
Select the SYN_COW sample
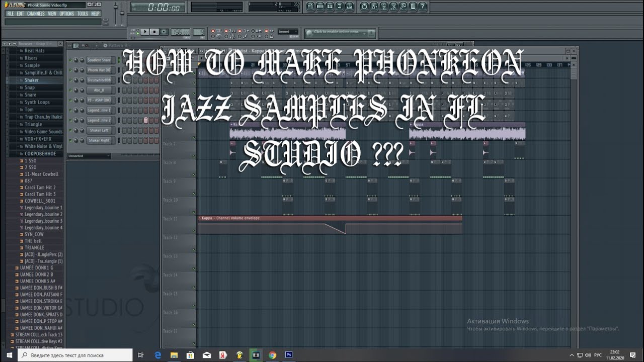tap(34, 234)
